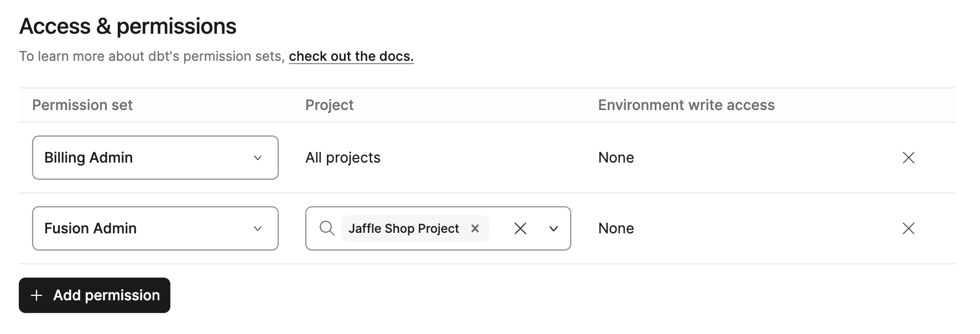Click None under Environment write access for Billing Admin
980x334 pixels.
[x=616, y=158]
